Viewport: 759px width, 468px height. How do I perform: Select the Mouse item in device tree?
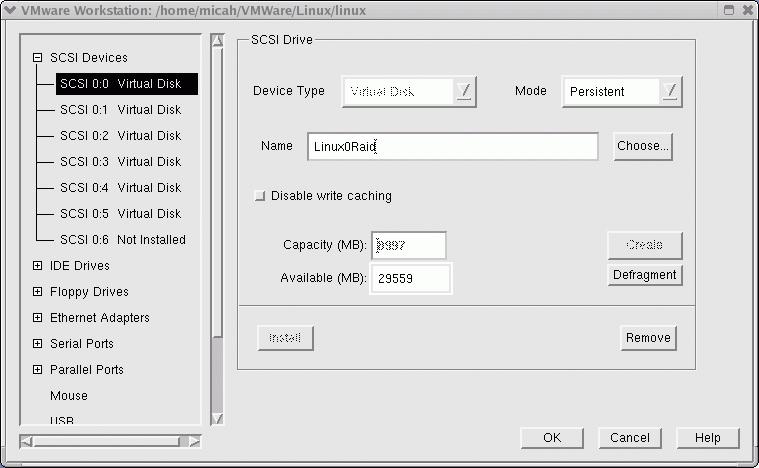pyautogui.click(x=69, y=396)
